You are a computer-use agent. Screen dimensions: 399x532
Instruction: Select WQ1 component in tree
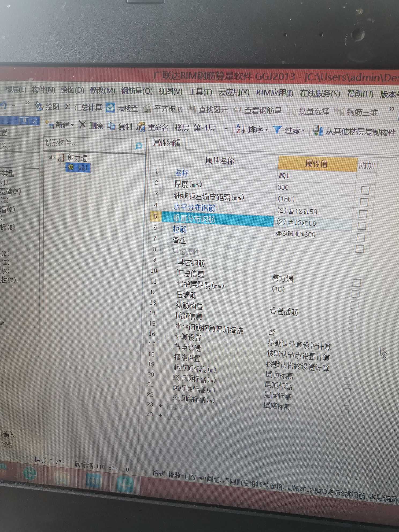[x=78, y=167]
